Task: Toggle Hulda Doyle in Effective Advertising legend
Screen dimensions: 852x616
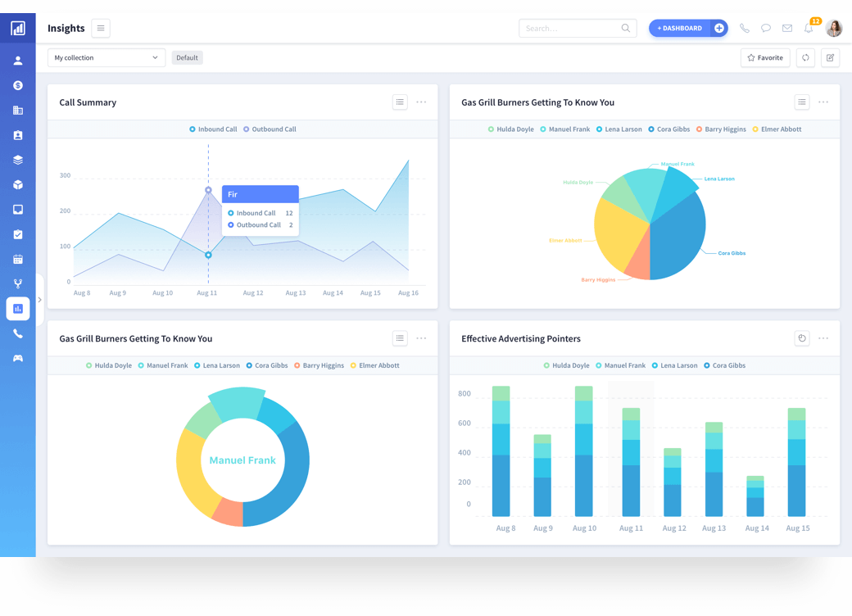Action: click(566, 366)
